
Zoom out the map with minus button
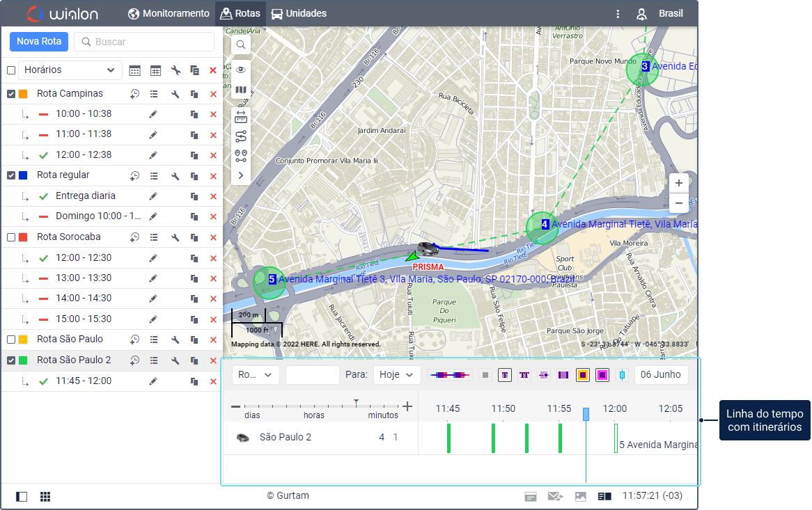(679, 203)
